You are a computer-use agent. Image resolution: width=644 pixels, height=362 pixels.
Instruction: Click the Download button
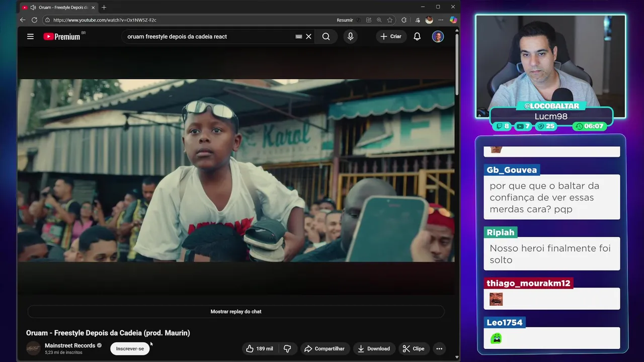(x=374, y=348)
